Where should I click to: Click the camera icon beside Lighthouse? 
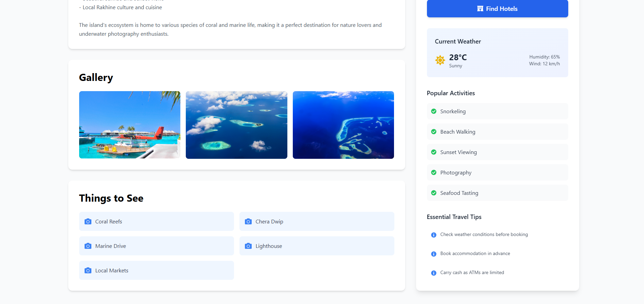click(248, 246)
